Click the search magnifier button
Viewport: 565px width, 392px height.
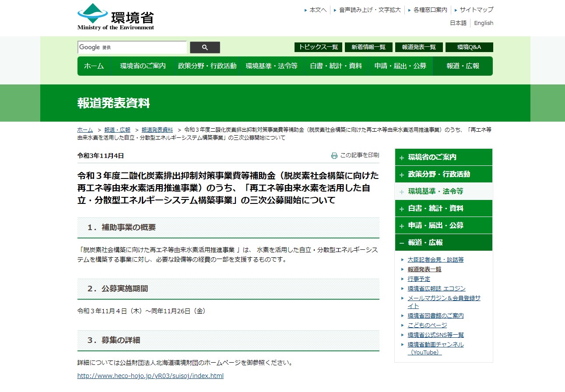click(204, 47)
